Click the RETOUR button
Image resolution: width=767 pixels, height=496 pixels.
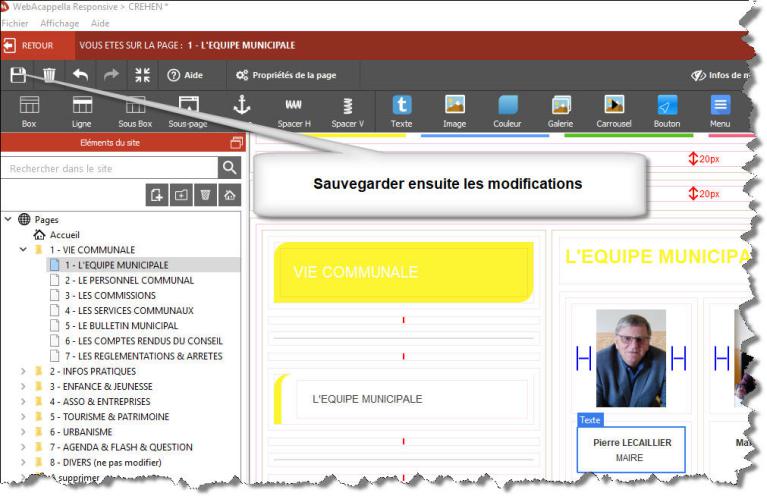[30, 46]
